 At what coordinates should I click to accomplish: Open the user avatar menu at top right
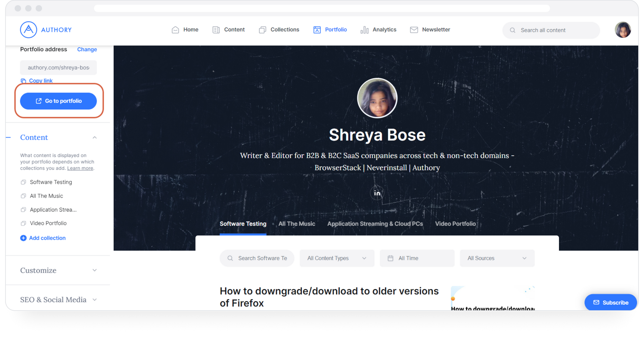(623, 30)
